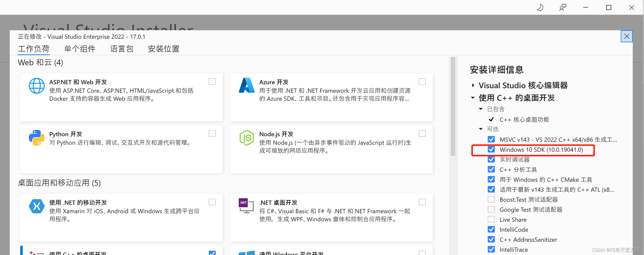Select 使用 .NET 的移动开发 card title
The width and height of the screenshot is (644, 255).
click(x=78, y=202)
